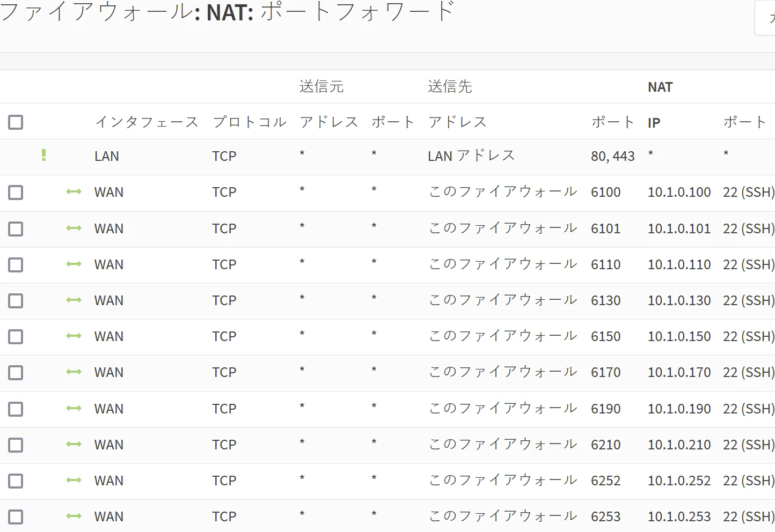Screen dimensions: 775x532
Task: Click the NAT IP column header
Action: click(654, 123)
